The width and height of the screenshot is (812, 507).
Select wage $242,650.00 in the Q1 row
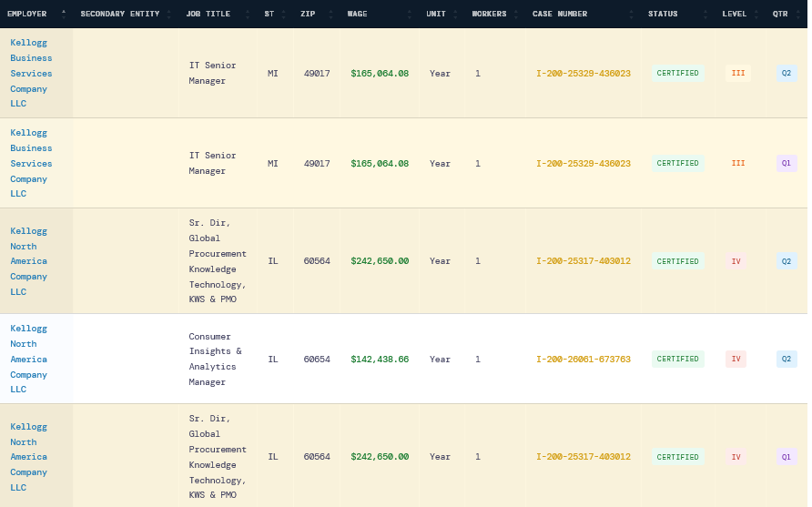pyautogui.click(x=380, y=457)
